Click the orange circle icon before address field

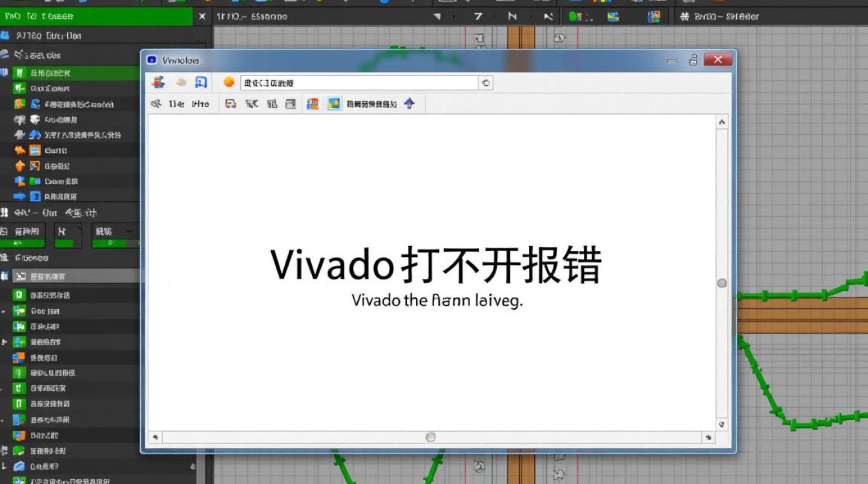click(229, 82)
